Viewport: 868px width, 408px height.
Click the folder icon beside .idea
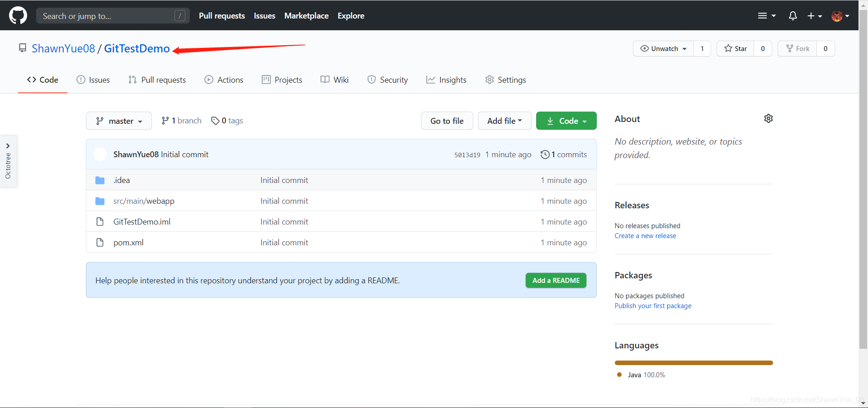tap(100, 180)
